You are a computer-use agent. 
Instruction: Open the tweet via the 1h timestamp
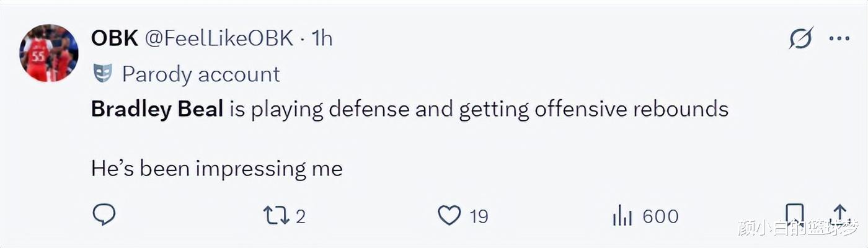[322, 38]
